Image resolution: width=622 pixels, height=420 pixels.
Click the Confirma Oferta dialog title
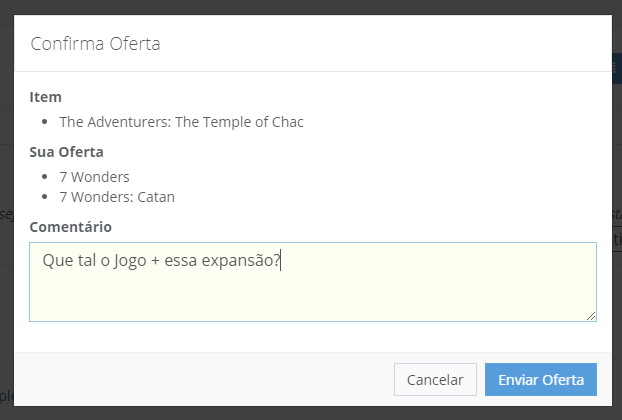coord(96,44)
